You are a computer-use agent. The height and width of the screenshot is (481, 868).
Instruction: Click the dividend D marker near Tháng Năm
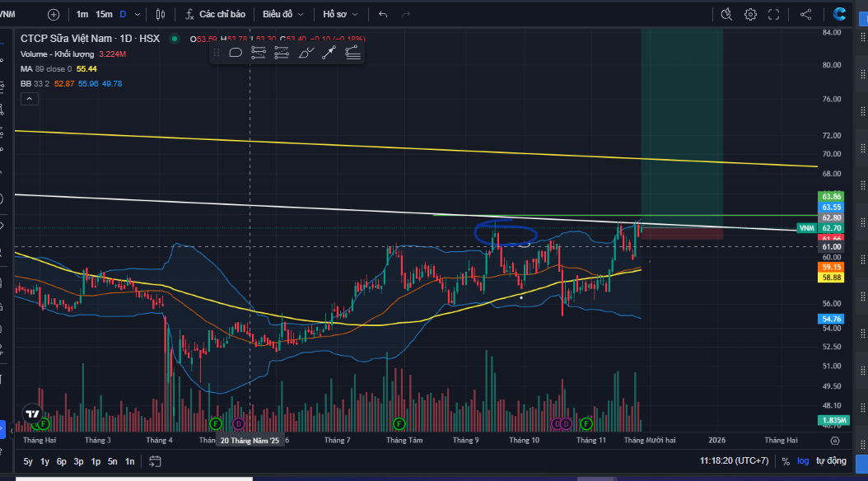point(239,424)
